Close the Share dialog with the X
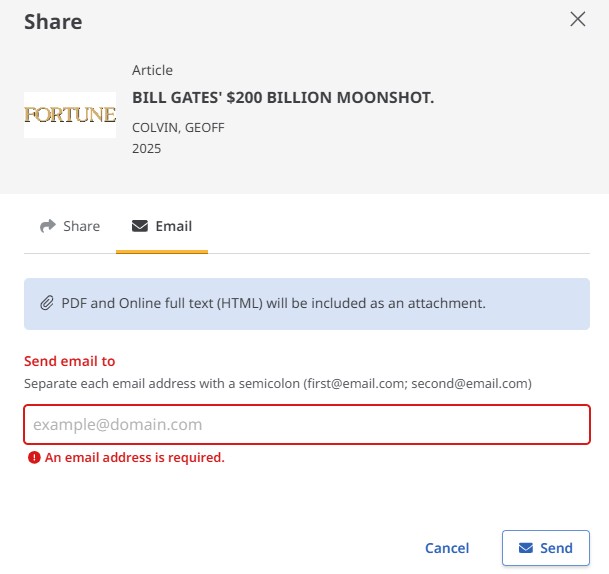This screenshot has height=574, width=609. tap(578, 19)
